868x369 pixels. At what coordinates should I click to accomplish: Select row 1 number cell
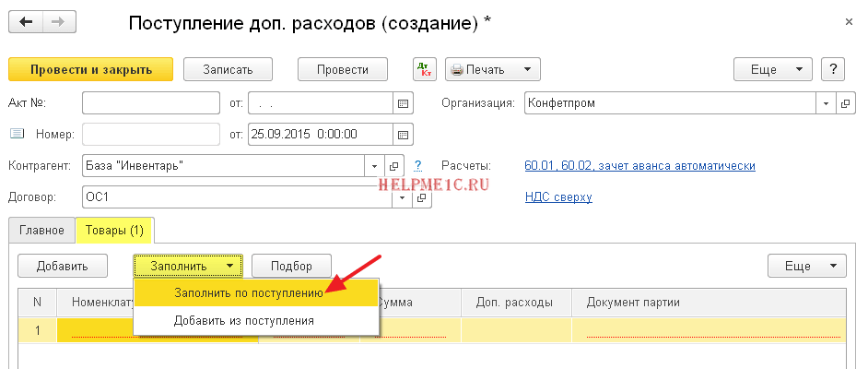pos(38,330)
